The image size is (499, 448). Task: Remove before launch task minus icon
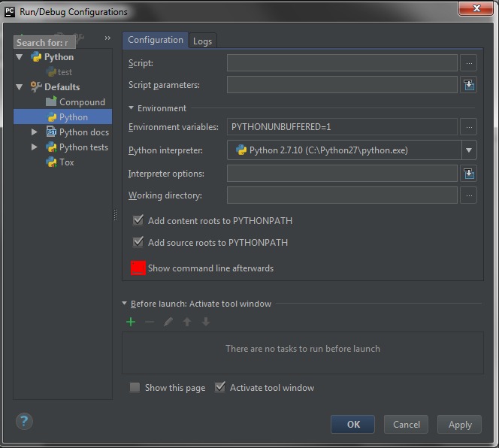click(x=150, y=322)
